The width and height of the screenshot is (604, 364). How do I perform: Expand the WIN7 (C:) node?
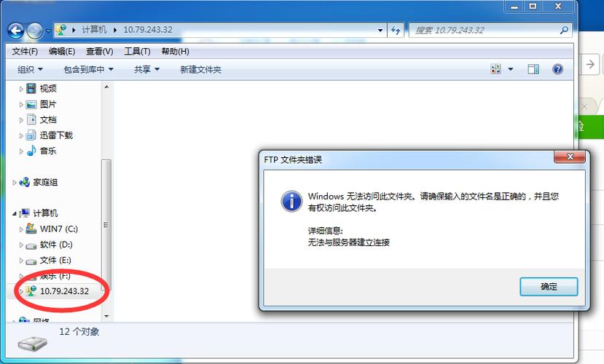pos(21,229)
